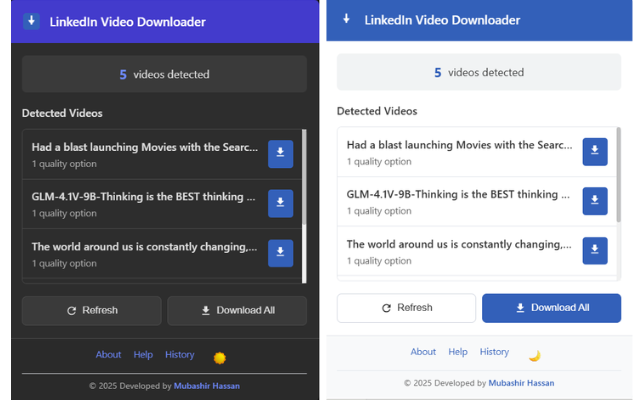
Task: Click download icon for 'The world around us' in light panel
Action: tap(595, 251)
